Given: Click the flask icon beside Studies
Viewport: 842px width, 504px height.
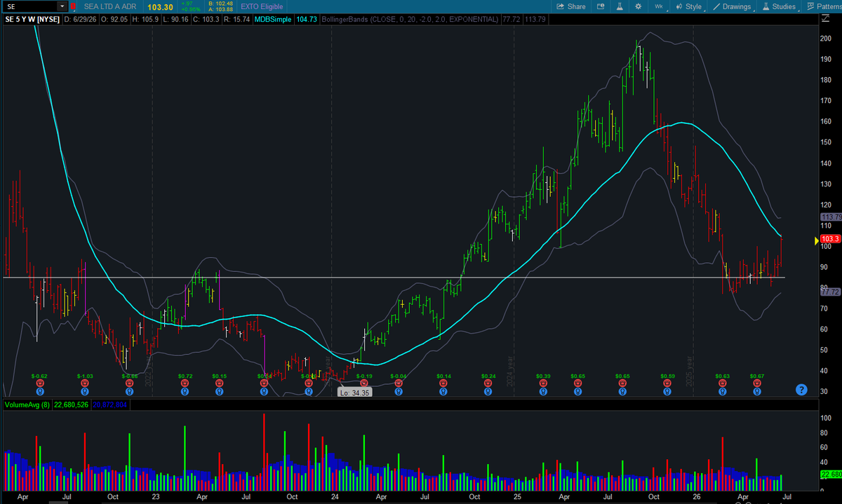Looking at the screenshot, I should (766, 6).
